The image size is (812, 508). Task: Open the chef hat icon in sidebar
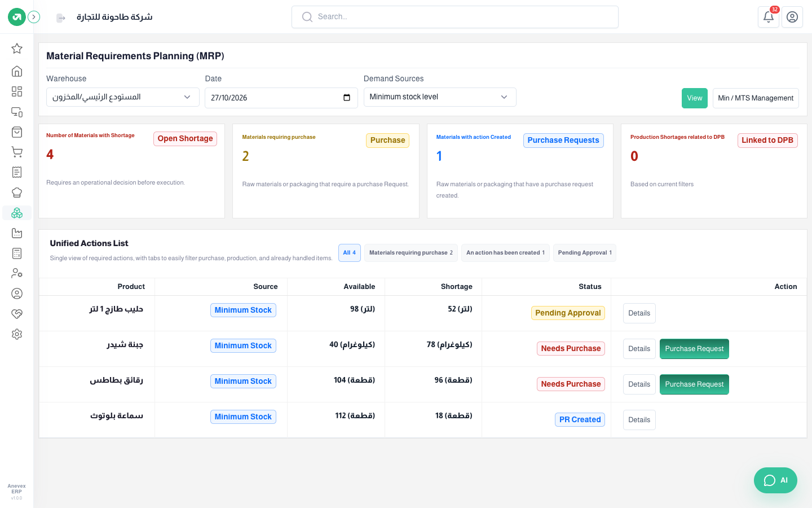point(17,192)
